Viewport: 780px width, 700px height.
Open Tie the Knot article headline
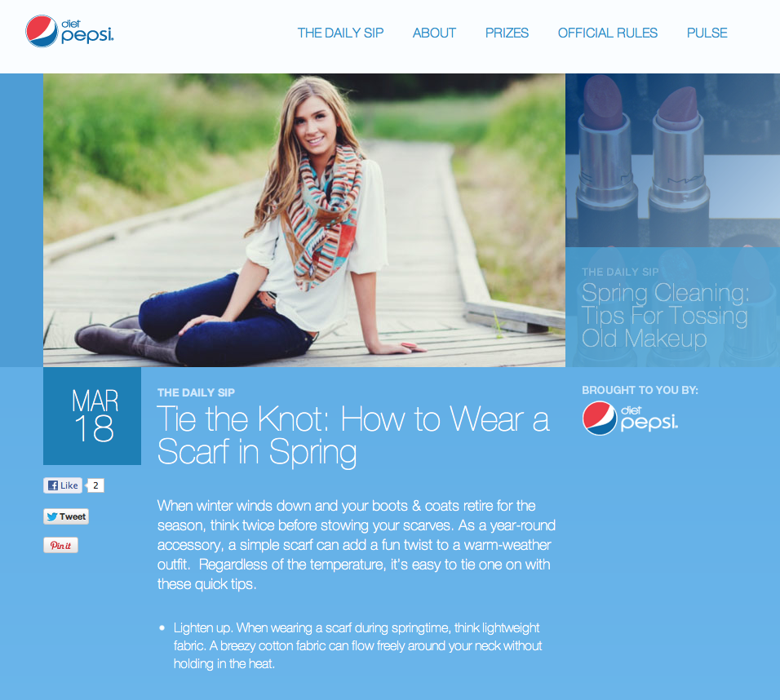[353, 436]
